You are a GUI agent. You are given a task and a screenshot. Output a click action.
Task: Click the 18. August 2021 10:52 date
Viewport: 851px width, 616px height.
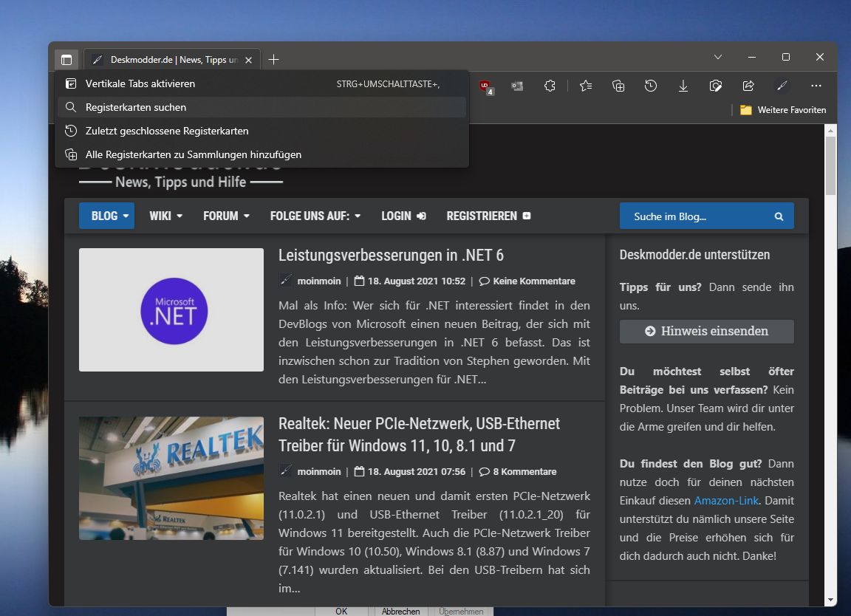click(417, 281)
